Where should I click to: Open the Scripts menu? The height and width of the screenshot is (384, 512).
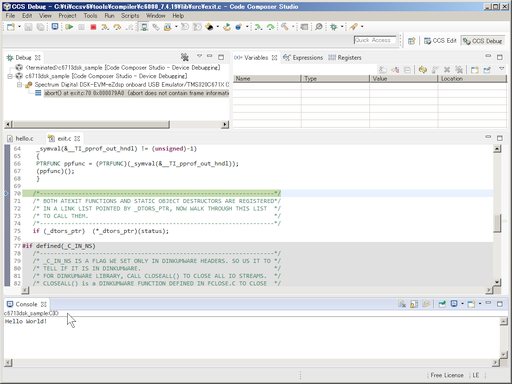tap(130, 16)
